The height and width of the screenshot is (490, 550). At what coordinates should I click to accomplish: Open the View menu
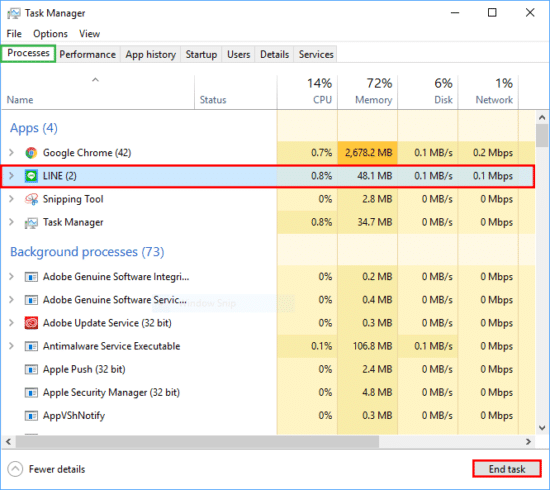(89, 34)
